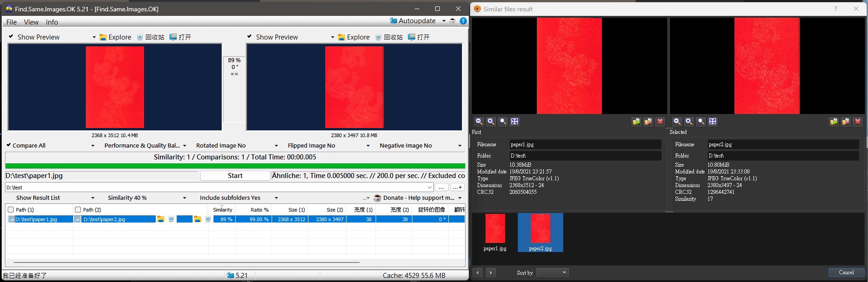Zoom out the First image preview
This screenshot has width=868, height=282.
click(479, 122)
